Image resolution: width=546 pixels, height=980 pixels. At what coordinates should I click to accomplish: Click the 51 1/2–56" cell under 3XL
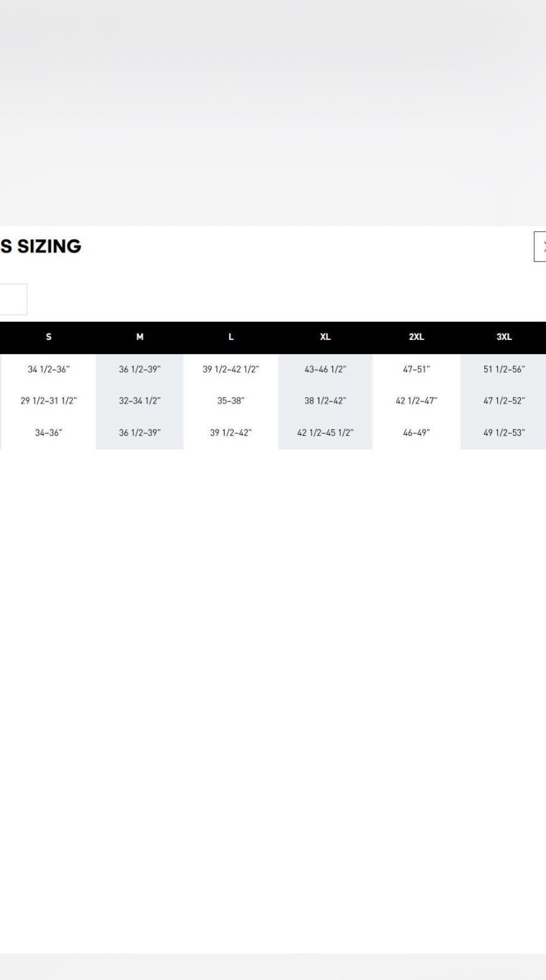(504, 369)
